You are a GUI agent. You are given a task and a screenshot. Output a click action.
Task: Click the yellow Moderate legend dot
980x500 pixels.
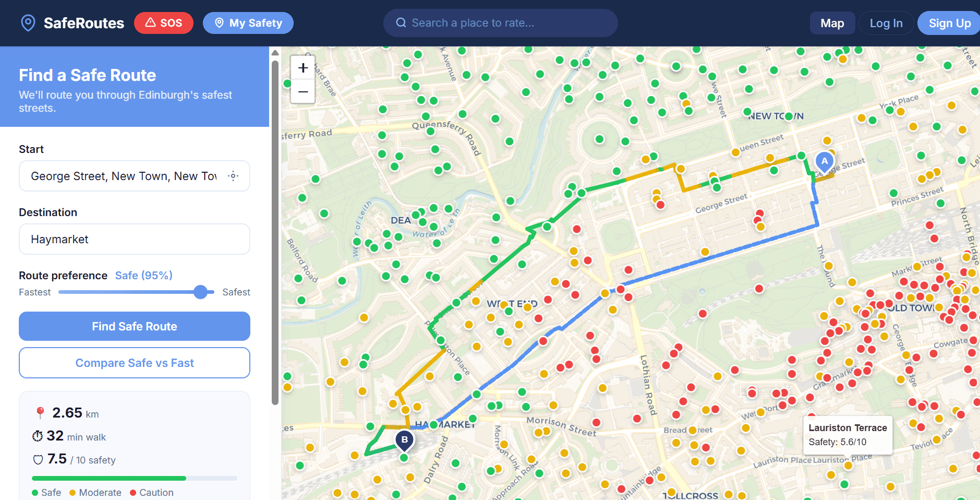72,493
